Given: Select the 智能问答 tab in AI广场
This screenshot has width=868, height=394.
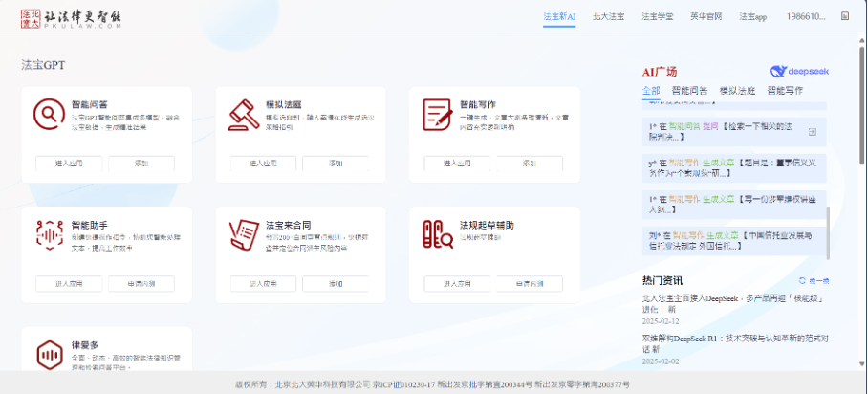Looking at the screenshot, I should tap(689, 90).
